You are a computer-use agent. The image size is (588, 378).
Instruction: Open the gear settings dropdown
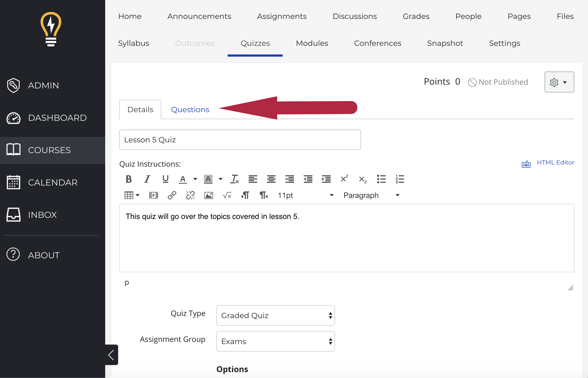tap(559, 82)
